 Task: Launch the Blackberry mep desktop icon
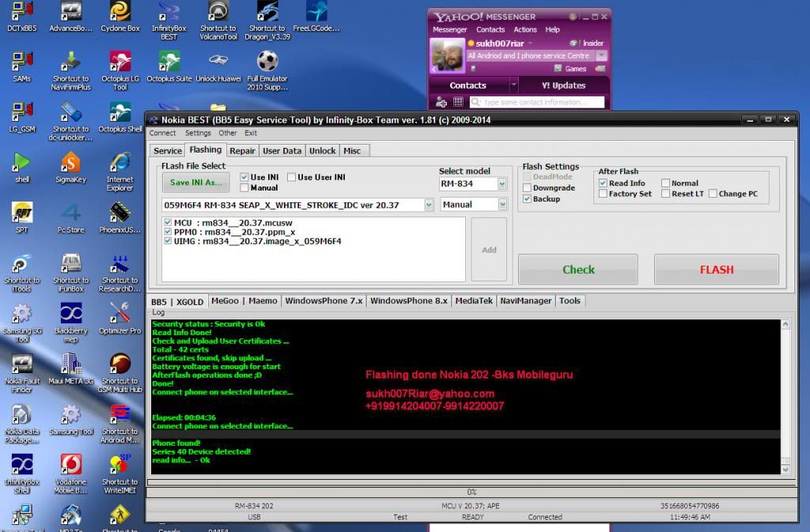(x=70, y=323)
